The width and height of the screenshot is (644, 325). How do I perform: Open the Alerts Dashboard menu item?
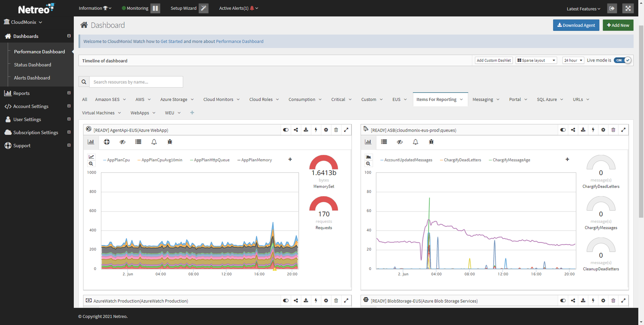pyautogui.click(x=32, y=78)
